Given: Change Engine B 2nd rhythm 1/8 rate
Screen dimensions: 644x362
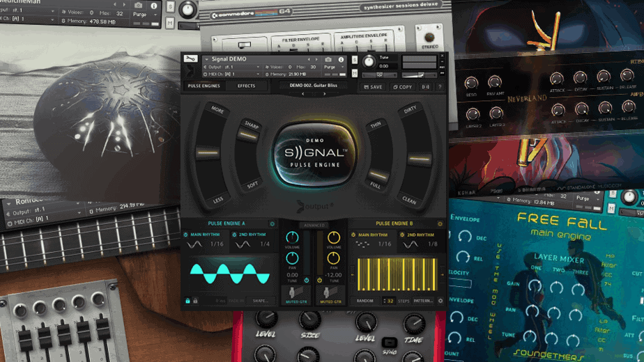Looking at the screenshot, I should pos(433,244).
